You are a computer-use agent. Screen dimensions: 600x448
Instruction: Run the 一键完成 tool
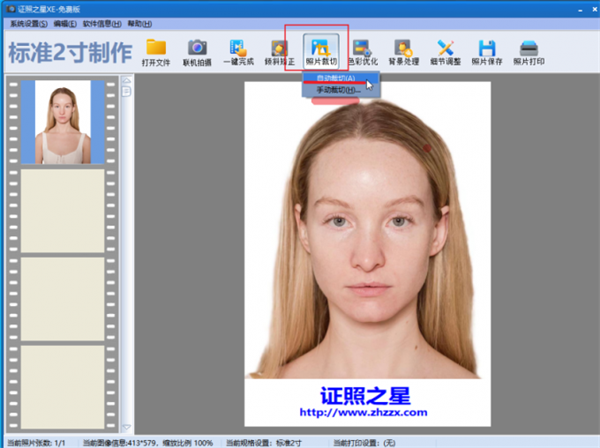click(x=238, y=52)
